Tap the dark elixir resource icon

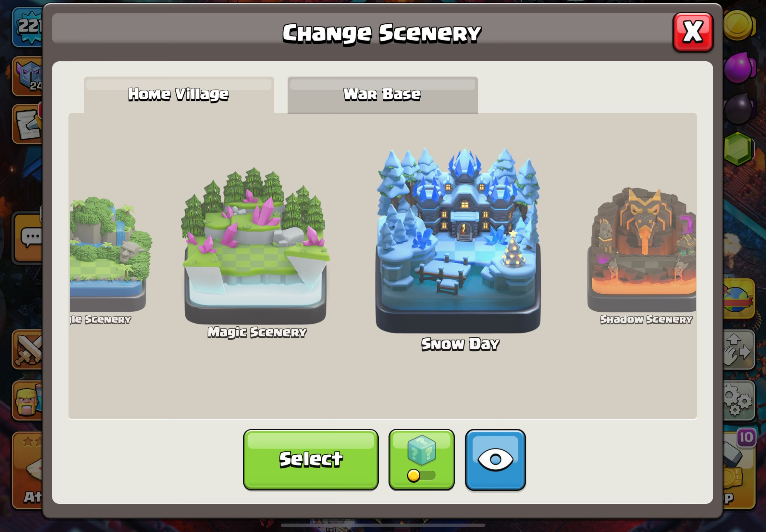(x=739, y=109)
